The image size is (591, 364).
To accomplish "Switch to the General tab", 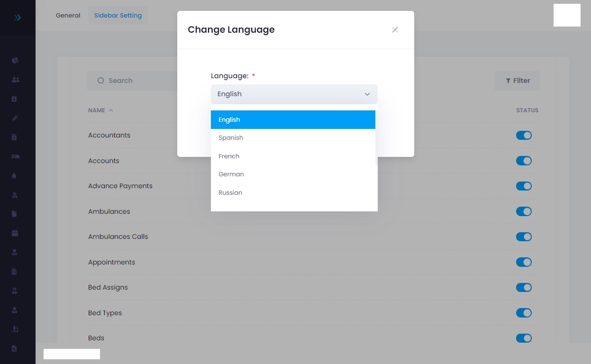I will pyautogui.click(x=68, y=15).
